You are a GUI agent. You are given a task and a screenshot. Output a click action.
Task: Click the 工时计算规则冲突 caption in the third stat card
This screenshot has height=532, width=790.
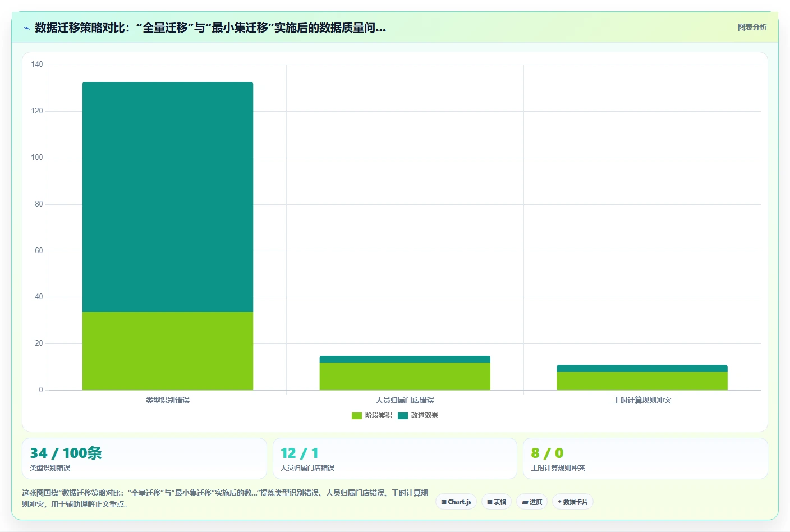558,468
